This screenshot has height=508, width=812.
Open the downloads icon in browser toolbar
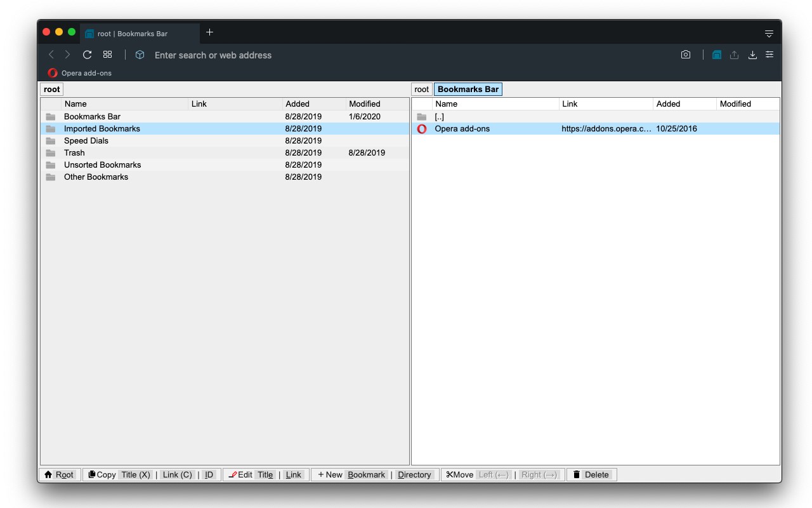[x=752, y=55]
